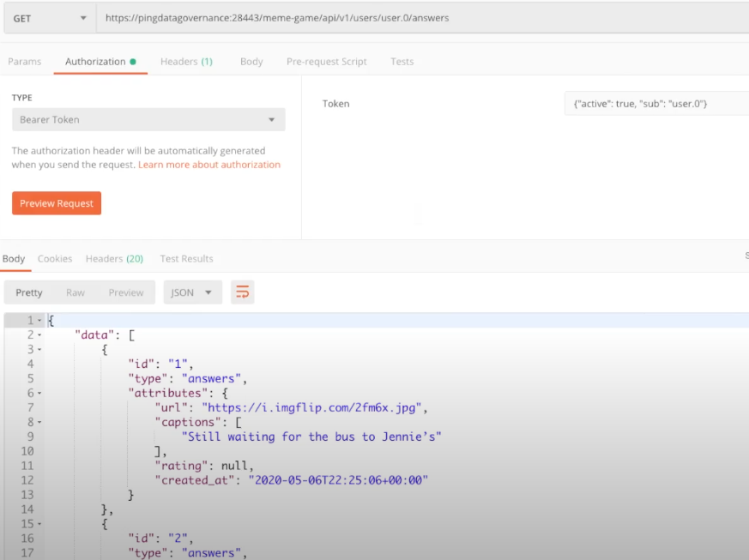Open the GET method dropdown
The width and height of the screenshot is (749, 560).
50,17
